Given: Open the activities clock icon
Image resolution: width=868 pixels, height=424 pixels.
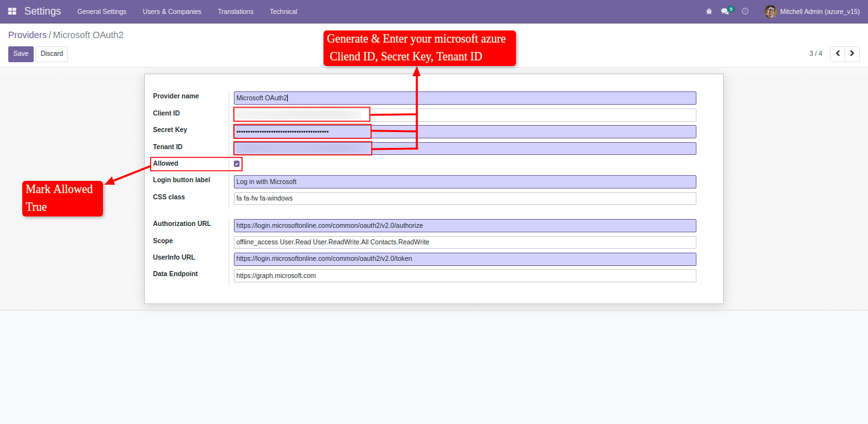Looking at the screenshot, I should 745,11.
